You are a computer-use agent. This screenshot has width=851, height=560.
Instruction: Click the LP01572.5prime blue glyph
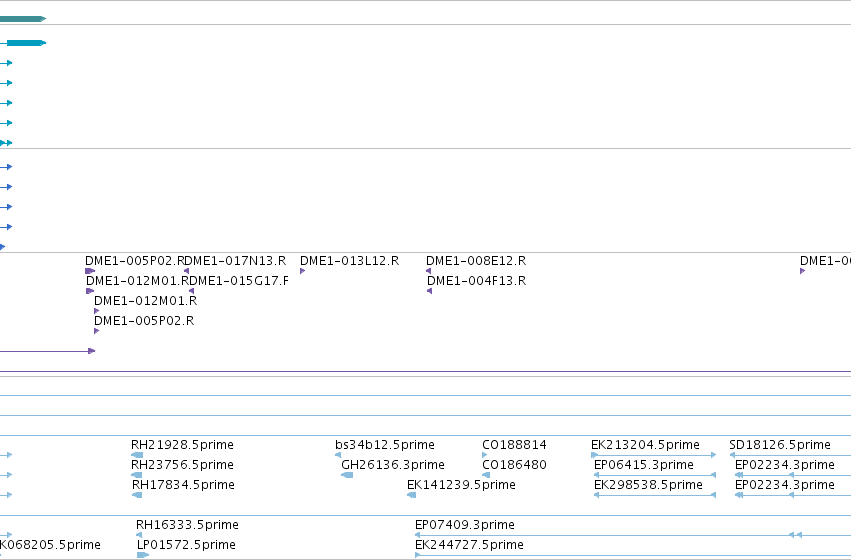pyautogui.click(x=143, y=555)
